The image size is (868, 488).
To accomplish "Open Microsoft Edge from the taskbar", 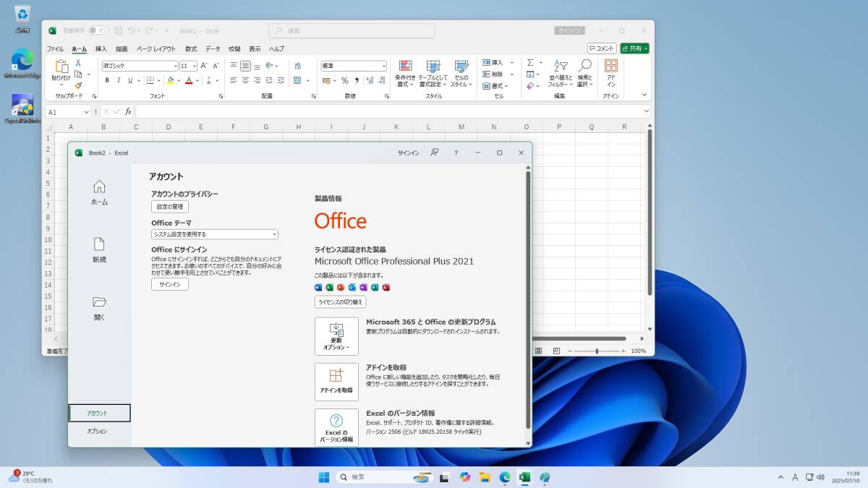I will (505, 477).
